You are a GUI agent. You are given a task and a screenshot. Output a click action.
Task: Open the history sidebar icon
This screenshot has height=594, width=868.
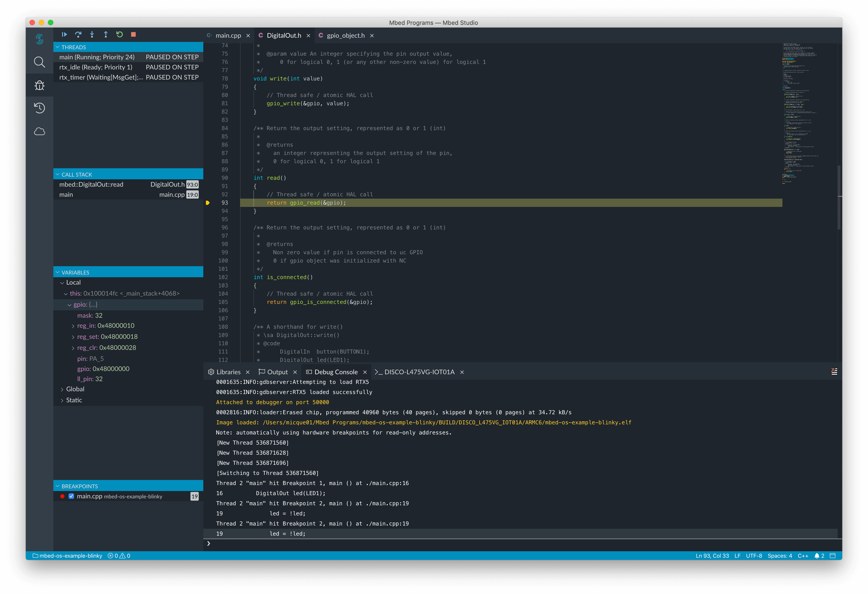(39, 108)
